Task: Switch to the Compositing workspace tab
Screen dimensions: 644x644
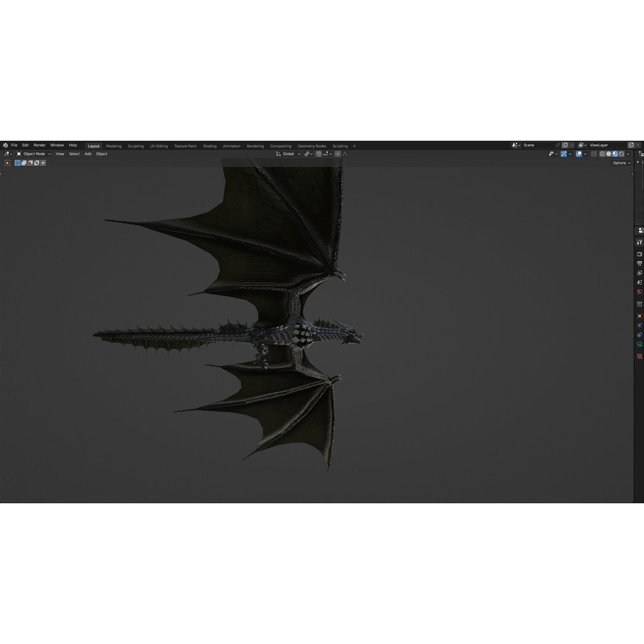Action: [280, 146]
